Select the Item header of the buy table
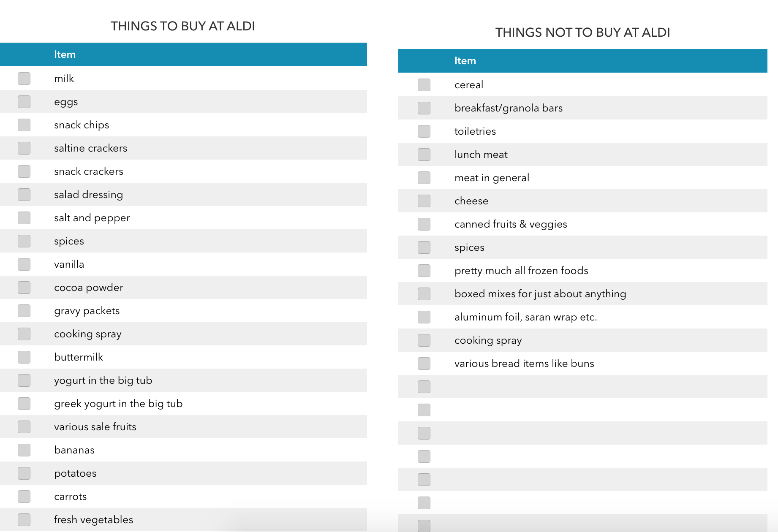 (65, 54)
